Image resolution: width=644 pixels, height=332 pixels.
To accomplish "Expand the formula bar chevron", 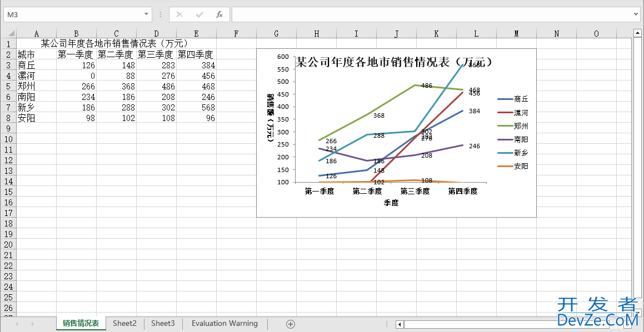I will click(636, 14).
